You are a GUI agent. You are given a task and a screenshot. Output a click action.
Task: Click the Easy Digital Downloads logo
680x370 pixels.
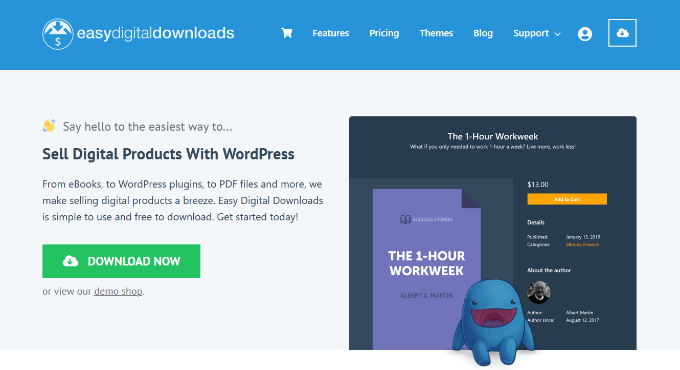tap(138, 33)
